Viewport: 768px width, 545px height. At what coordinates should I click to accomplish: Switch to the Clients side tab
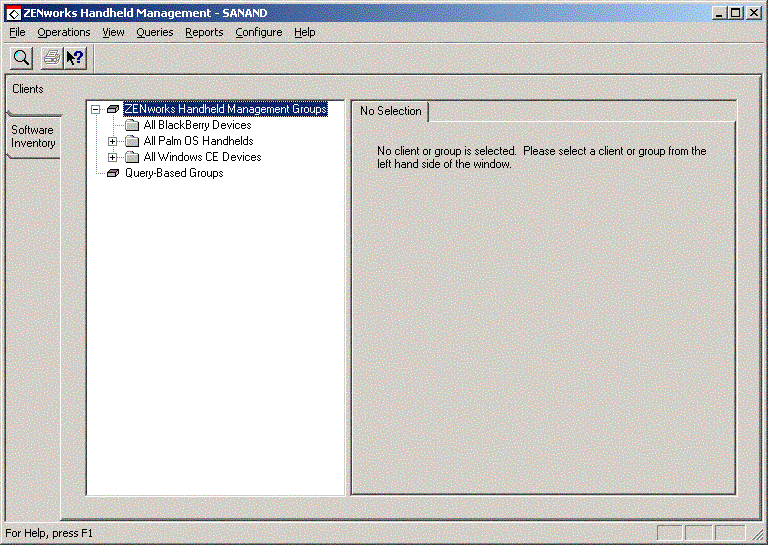click(x=30, y=94)
